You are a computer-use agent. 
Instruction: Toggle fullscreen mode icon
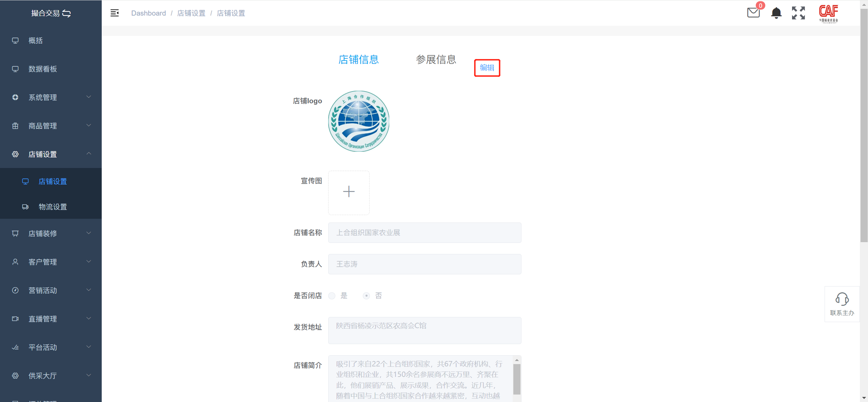point(798,13)
